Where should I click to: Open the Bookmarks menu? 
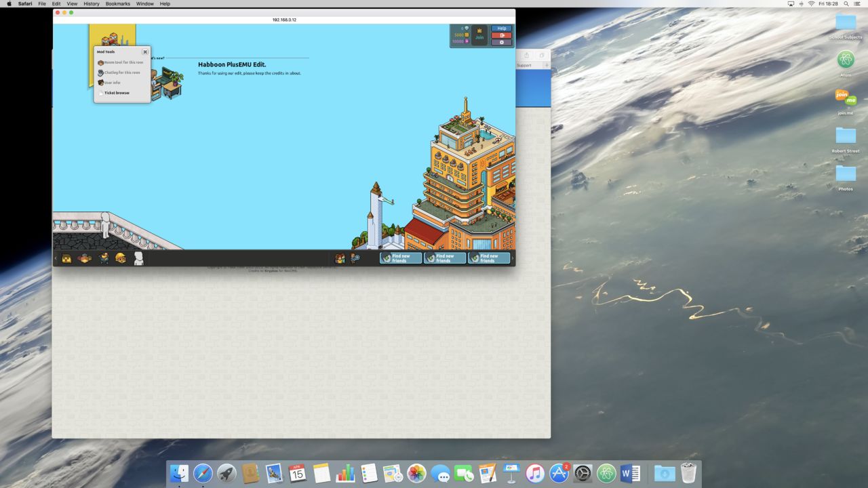pos(117,3)
